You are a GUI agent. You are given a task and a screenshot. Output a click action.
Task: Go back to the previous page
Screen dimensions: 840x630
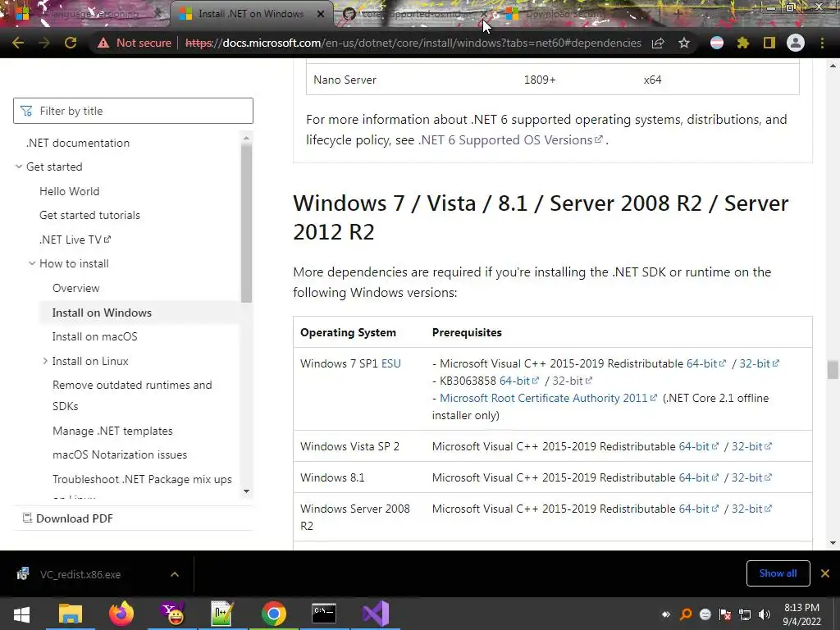coord(18,43)
